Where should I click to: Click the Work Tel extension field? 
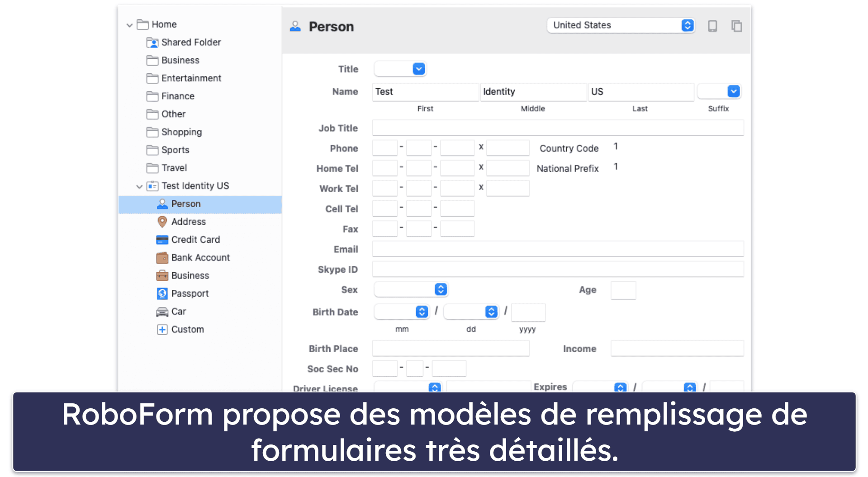click(x=508, y=188)
